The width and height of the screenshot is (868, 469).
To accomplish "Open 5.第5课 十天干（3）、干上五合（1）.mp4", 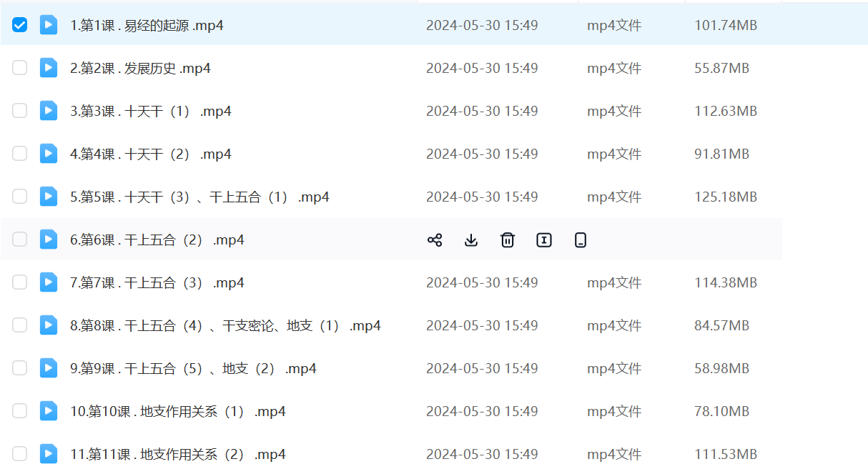I will point(199,197).
